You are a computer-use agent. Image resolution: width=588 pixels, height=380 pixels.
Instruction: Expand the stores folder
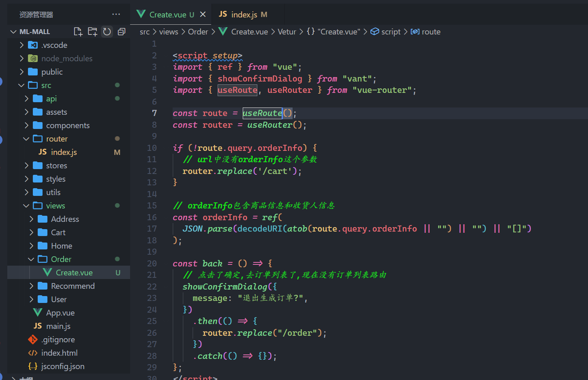coord(26,165)
